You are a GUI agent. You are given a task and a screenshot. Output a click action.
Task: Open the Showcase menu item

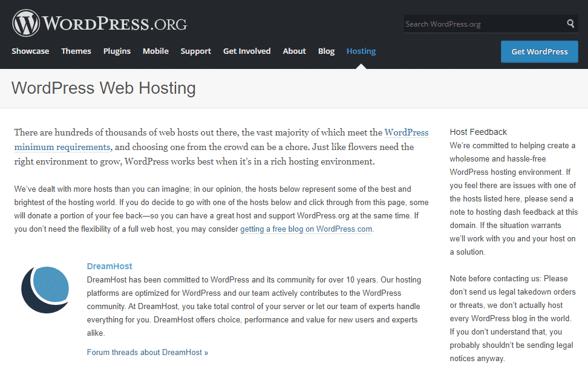30,51
